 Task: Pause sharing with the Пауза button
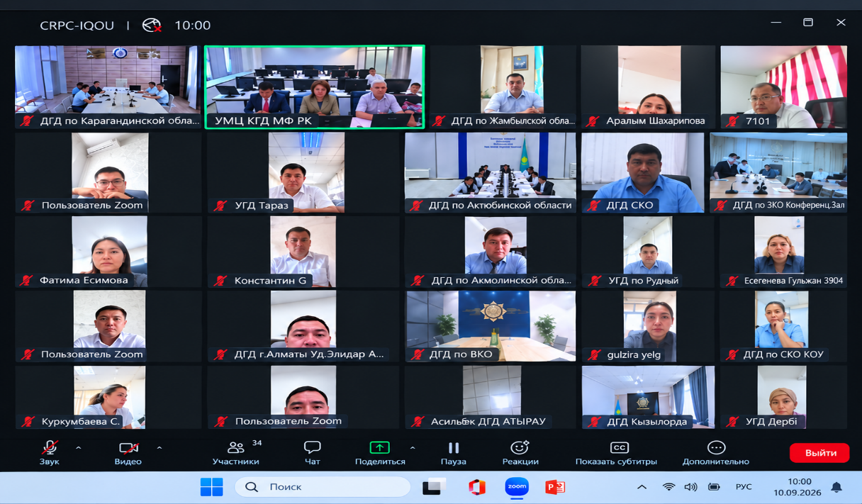(x=454, y=453)
